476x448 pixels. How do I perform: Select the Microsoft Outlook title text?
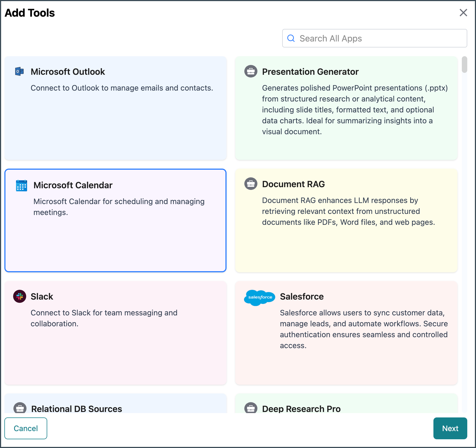coord(68,72)
